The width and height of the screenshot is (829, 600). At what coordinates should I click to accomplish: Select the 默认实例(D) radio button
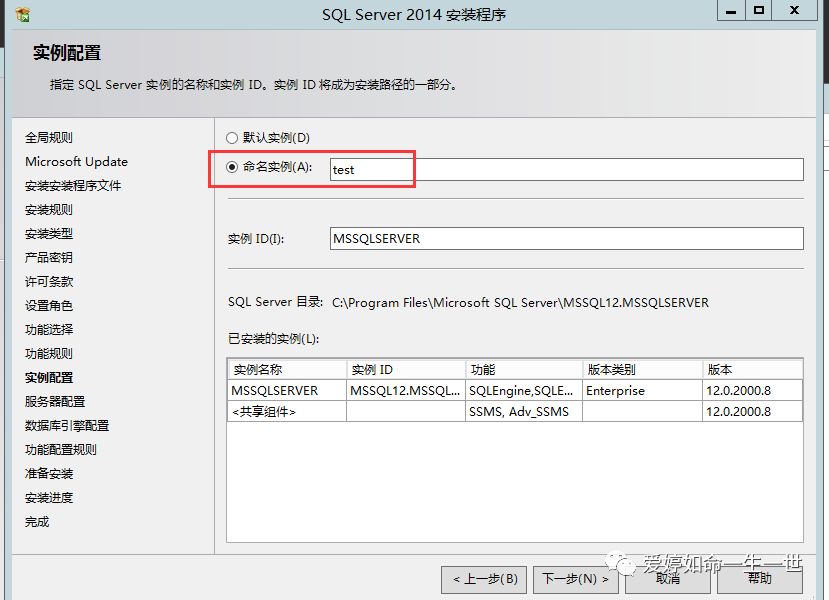pos(232,138)
